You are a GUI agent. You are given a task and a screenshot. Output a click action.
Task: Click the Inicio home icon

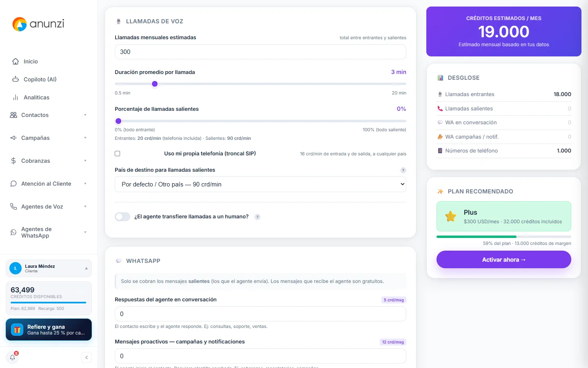click(16, 61)
